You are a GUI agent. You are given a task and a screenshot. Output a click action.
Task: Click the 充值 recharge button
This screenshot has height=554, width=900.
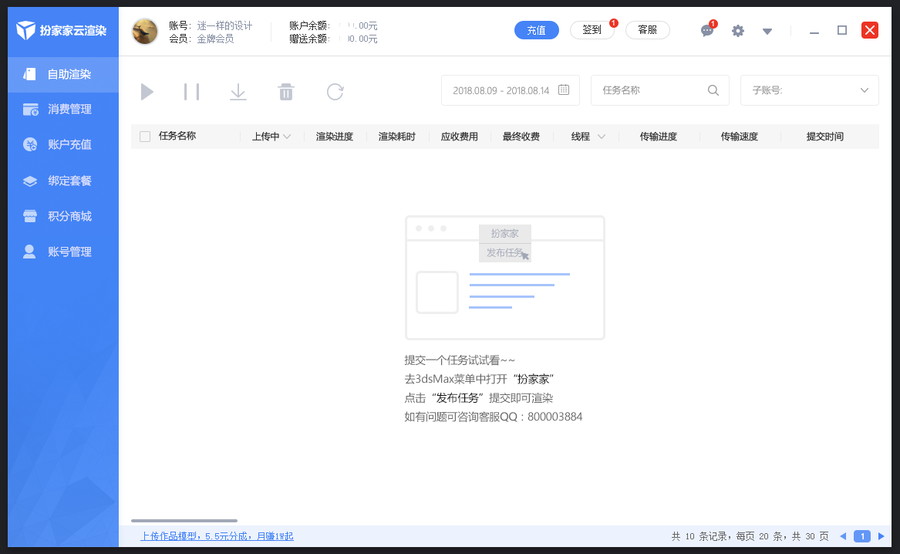point(537,30)
